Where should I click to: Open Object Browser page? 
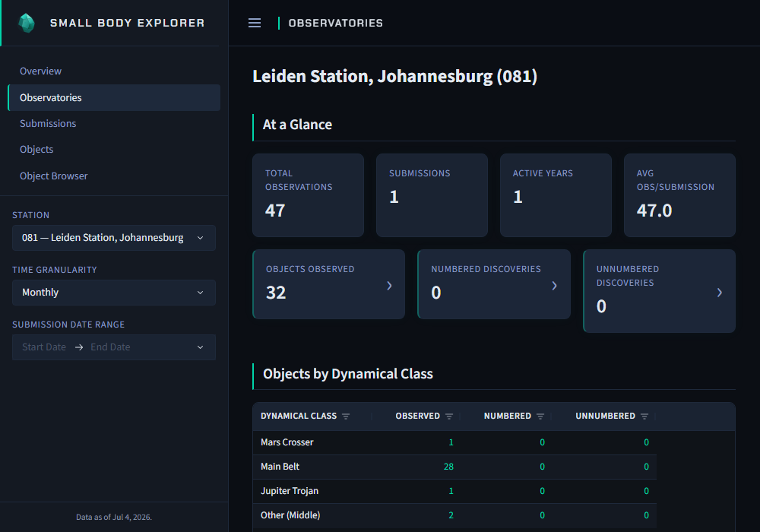point(54,176)
